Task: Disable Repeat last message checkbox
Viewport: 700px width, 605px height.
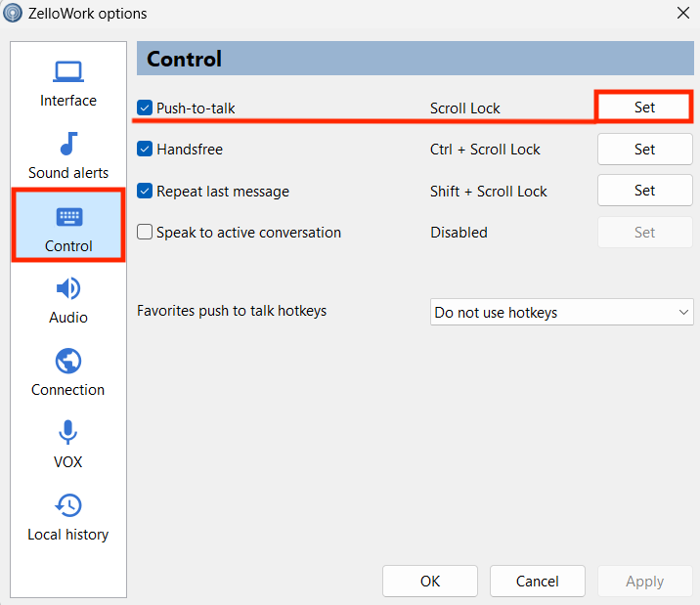Action: (145, 191)
